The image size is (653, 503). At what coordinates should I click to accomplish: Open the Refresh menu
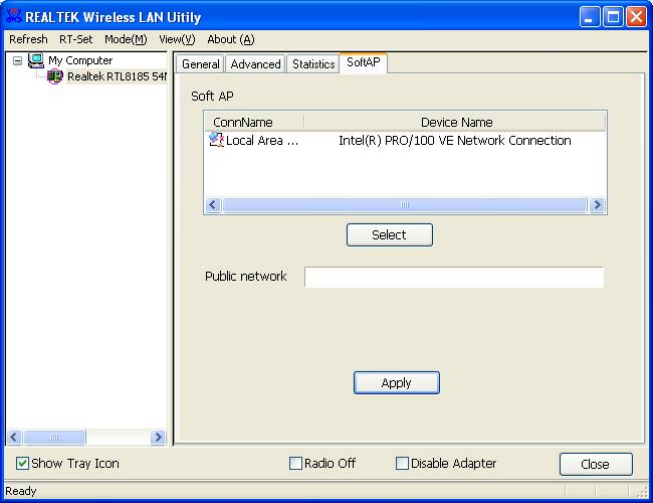click(x=28, y=39)
